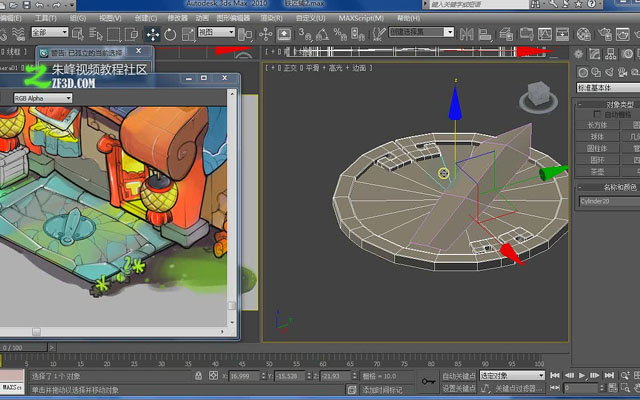
Task: Open Render Setup teapot icon
Action: coord(605,34)
